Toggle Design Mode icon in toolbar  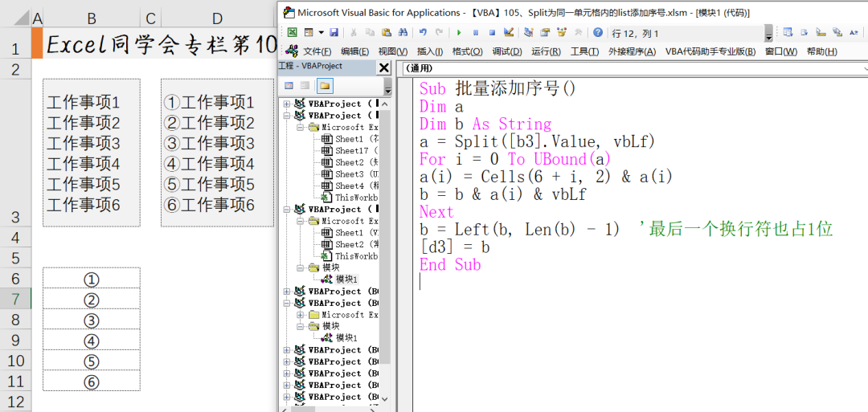(508, 33)
